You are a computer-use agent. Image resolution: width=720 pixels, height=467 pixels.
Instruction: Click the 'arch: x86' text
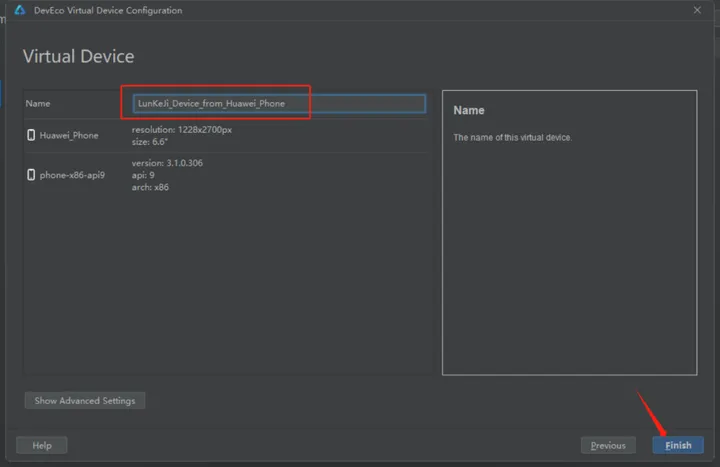pyautogui.click(x=150, y=187)
